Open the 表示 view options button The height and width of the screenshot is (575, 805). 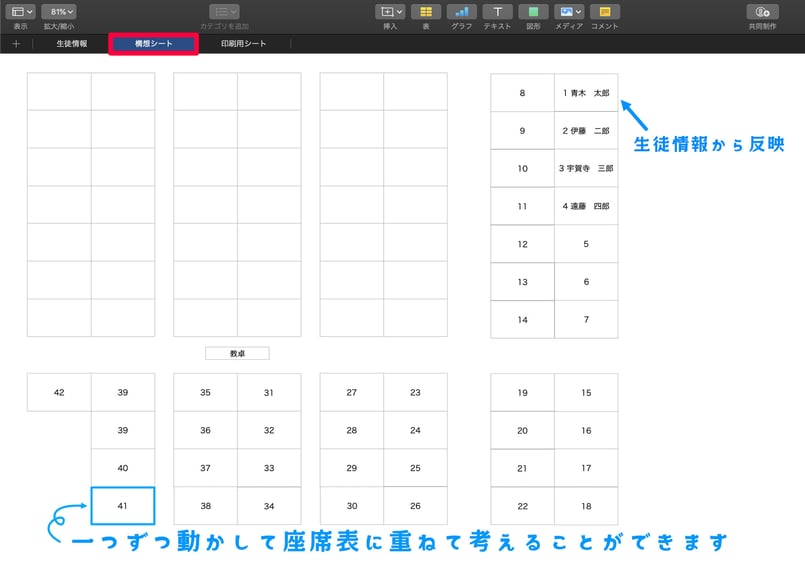tap(21, 12)
